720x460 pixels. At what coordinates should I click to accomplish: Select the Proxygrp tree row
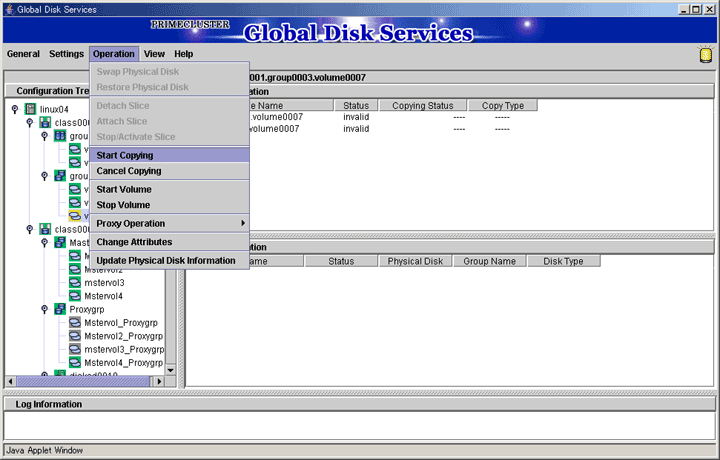click(x=87, y=309)
